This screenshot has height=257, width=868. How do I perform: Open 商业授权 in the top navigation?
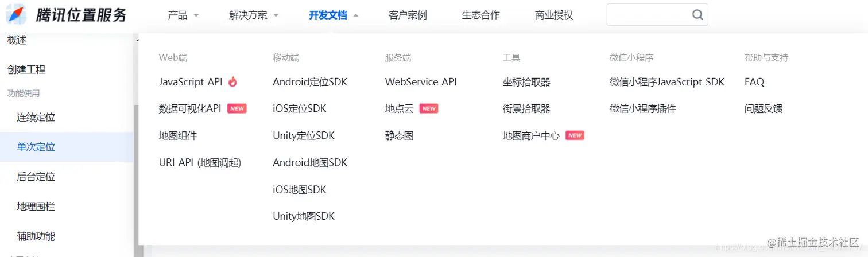[x=554, y=15]
